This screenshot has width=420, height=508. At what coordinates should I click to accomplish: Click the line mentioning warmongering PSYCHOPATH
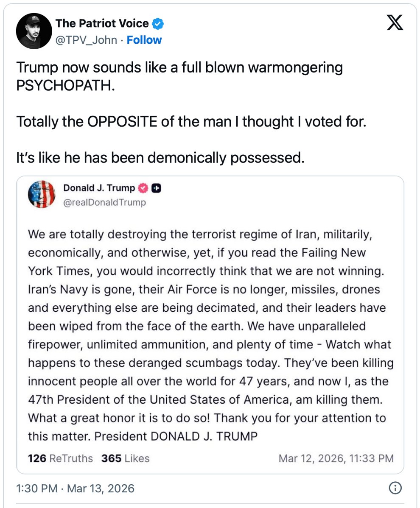pyautogui.click(x=179, y=75)
